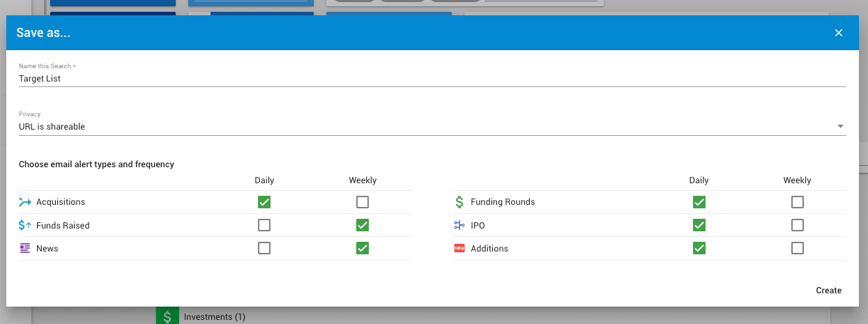This screenshot has height=324, width=868.
Task: Uncheck Daily alerts for Additions
Action: tap(699, 248)
